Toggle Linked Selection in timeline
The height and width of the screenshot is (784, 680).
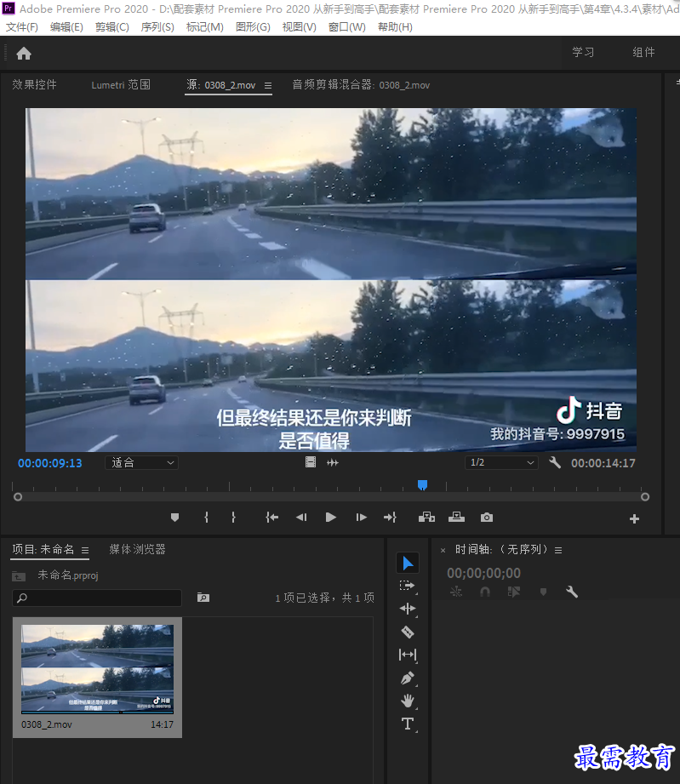[513, 592]
